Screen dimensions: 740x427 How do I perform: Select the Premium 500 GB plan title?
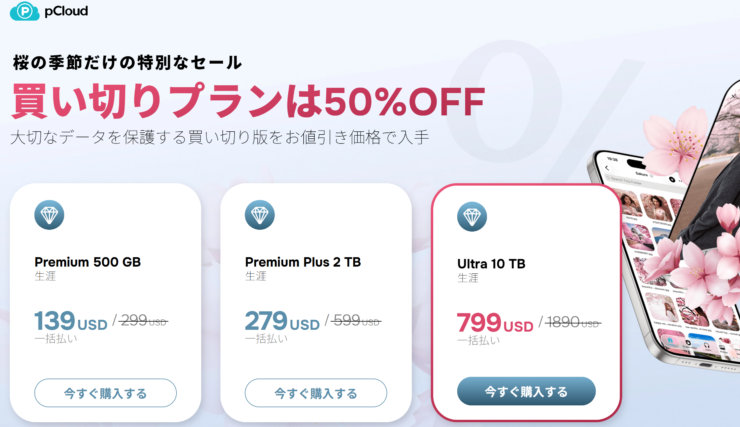pyautogui.click(x=88, y=262)
